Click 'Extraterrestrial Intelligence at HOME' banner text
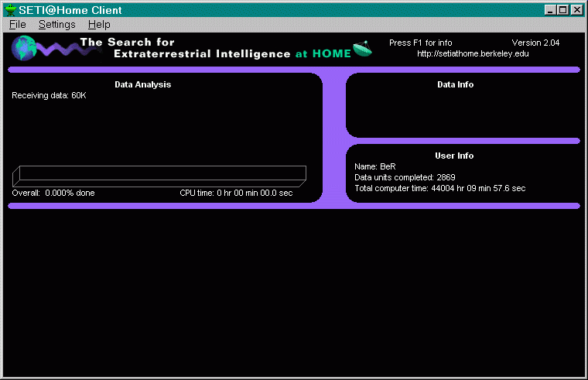The height and width of the screenshot is (380, 588). click(x=232, y=53)
